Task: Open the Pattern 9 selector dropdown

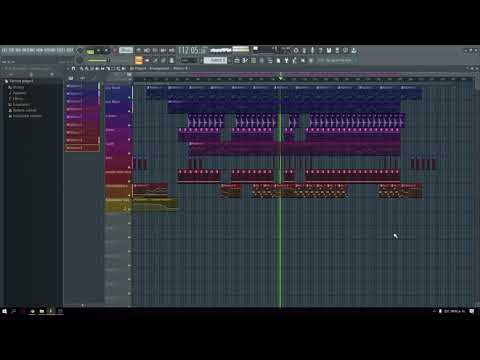Action: coord(215,60)
